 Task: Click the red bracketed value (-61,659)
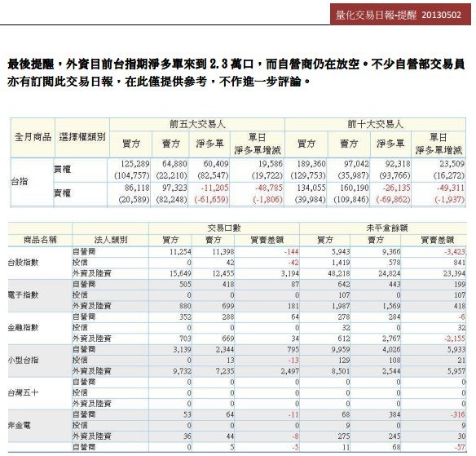211,200
